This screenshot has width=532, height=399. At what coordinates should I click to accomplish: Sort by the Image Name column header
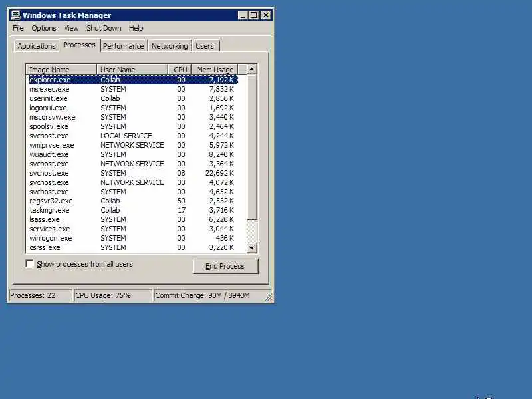coord(61,70)
